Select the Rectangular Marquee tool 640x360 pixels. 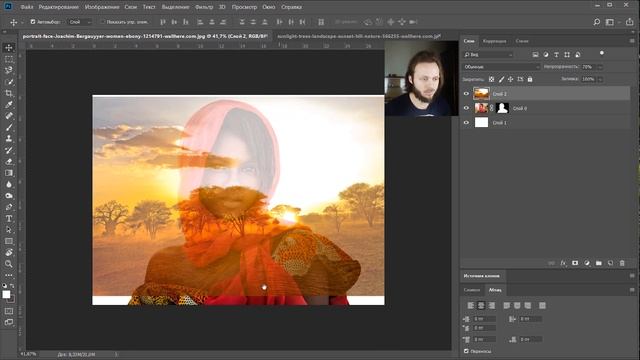click(9, 59)
